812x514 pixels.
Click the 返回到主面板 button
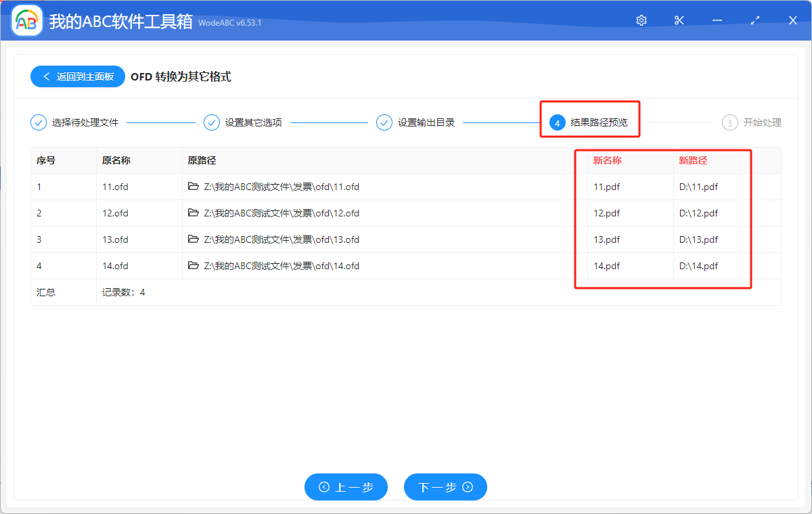[x=77, y=76]
